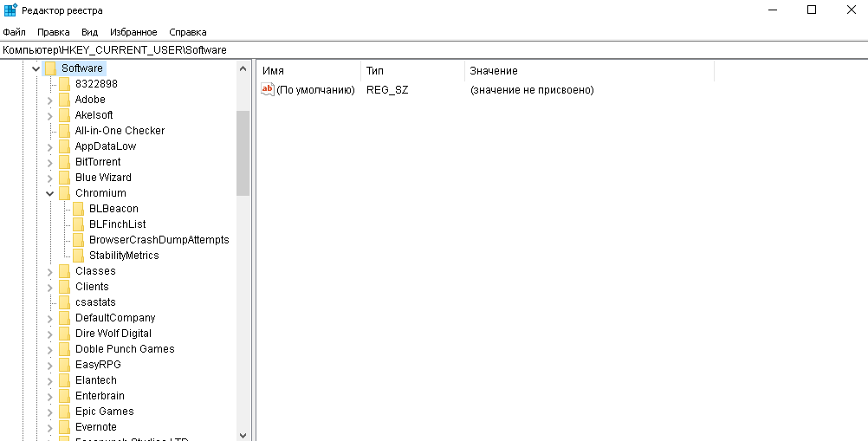This screenshot has width=868, height=441.
Task: Expand the Blue Wizard key
Action: pos(50,178)
